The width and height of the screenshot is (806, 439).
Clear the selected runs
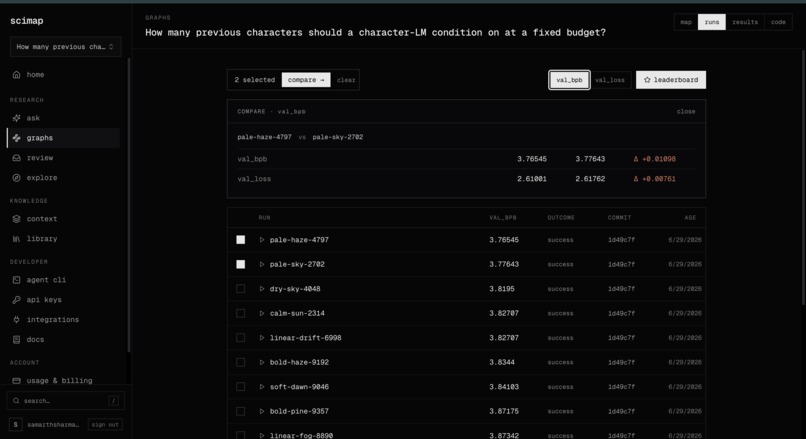pos(346,80)
